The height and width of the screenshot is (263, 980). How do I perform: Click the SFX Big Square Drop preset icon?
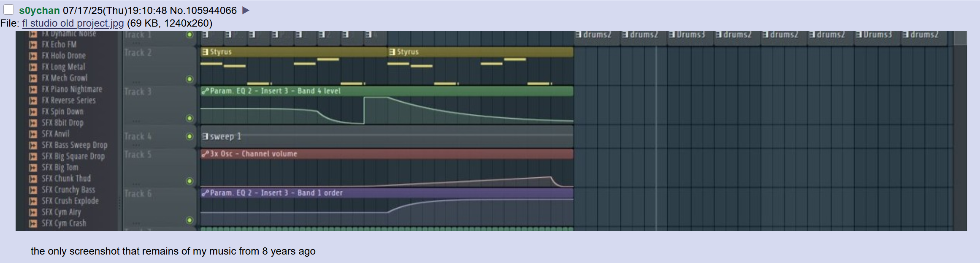pos(33,157)
